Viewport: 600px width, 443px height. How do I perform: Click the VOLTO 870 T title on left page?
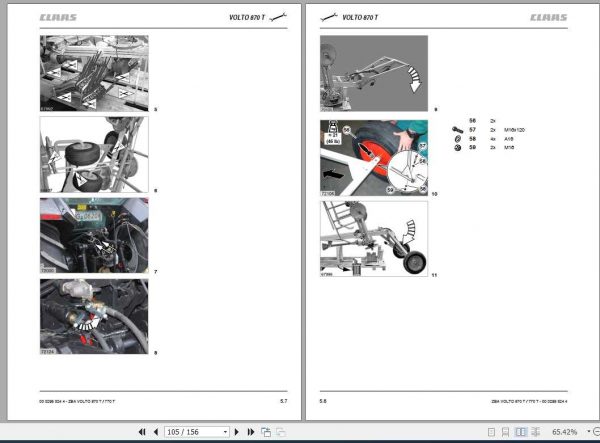[247, 17]
